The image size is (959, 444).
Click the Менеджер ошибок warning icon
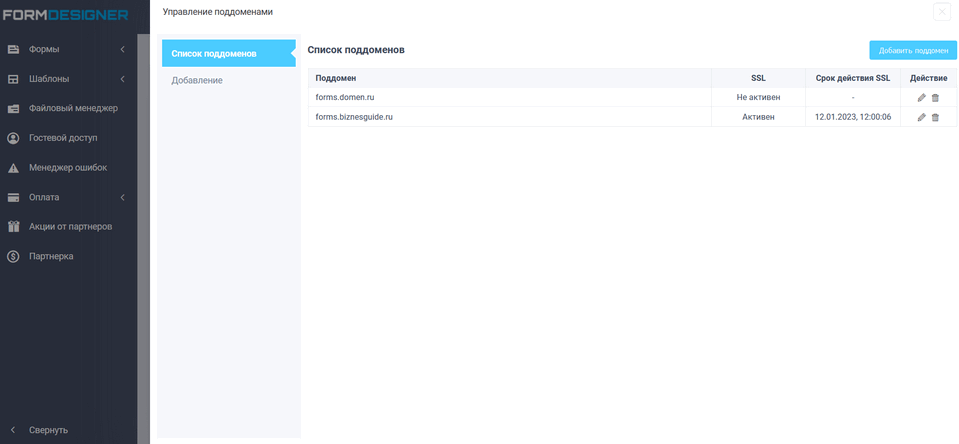14,168
